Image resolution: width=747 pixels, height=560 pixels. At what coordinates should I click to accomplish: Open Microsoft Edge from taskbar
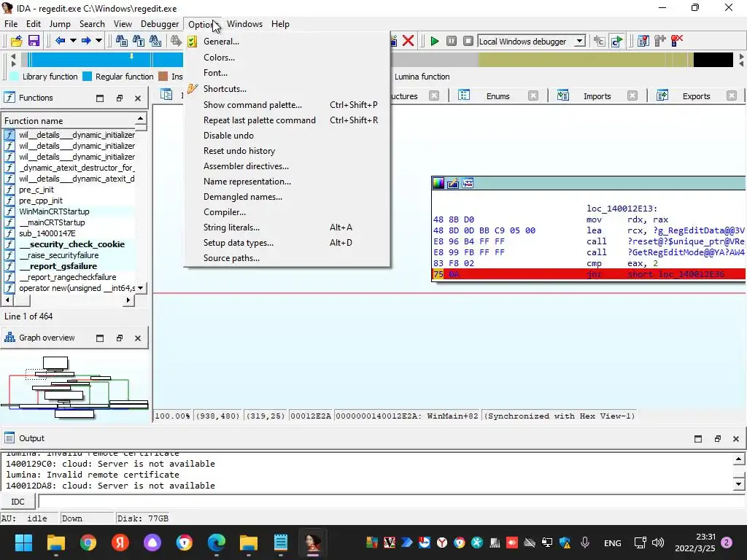coord(216,542)
